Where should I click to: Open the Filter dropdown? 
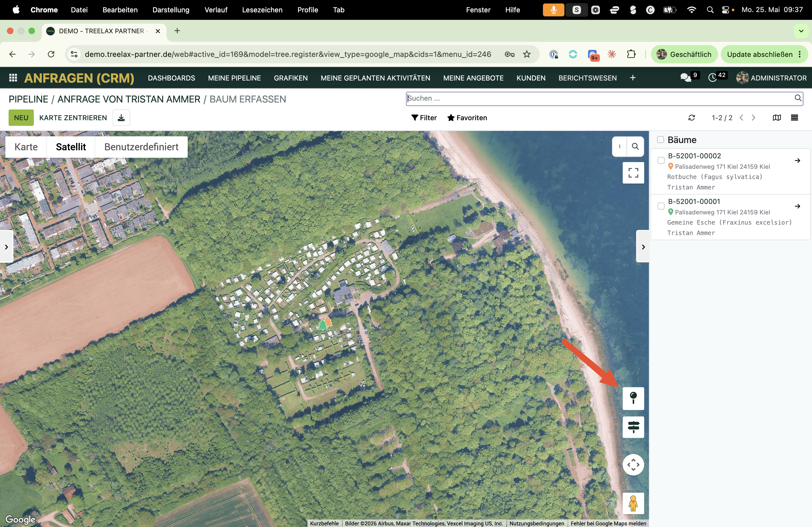[424, 118]
